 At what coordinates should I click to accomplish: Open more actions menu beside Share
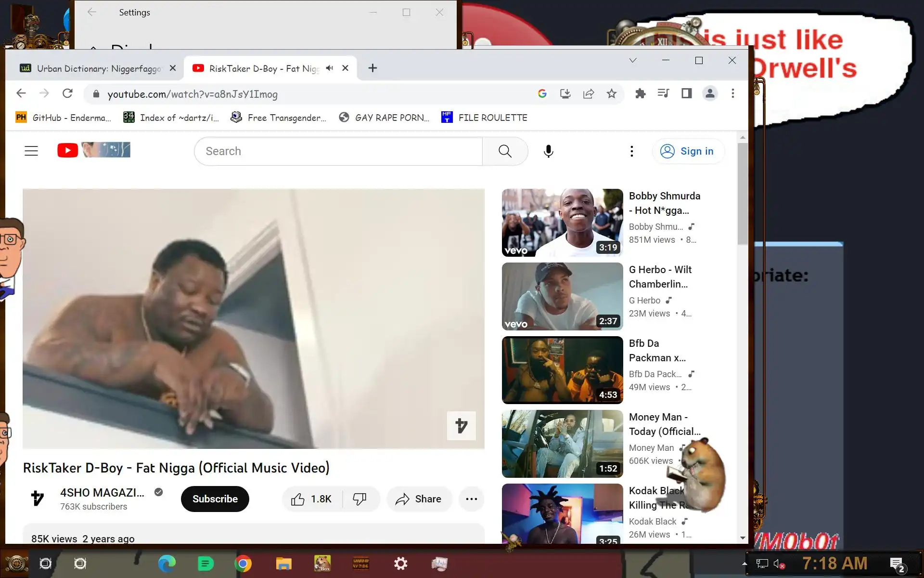click(x=471, y=499)
